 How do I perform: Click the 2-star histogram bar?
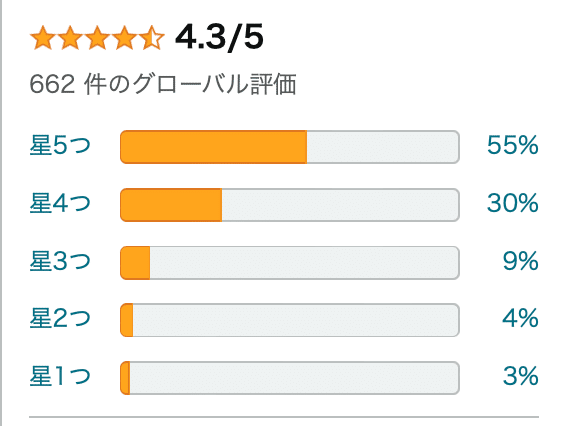(290, 320)
